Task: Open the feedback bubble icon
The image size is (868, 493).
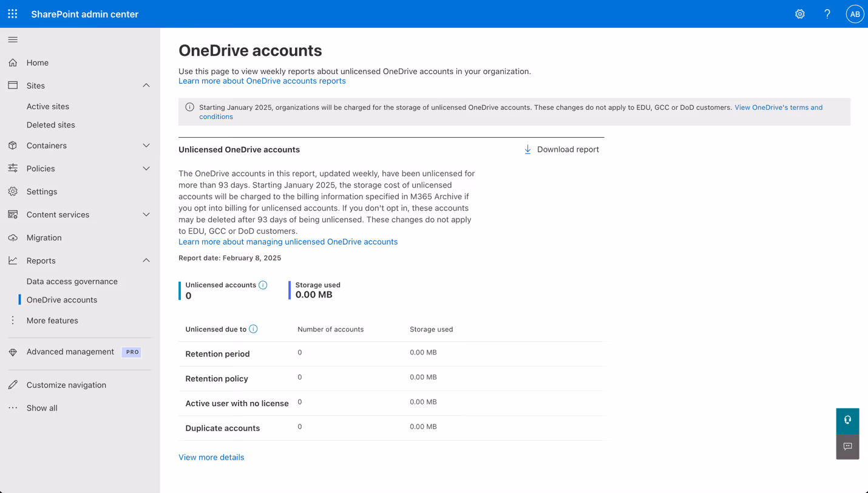Action: pyautogui.click(x=847, y=446)
